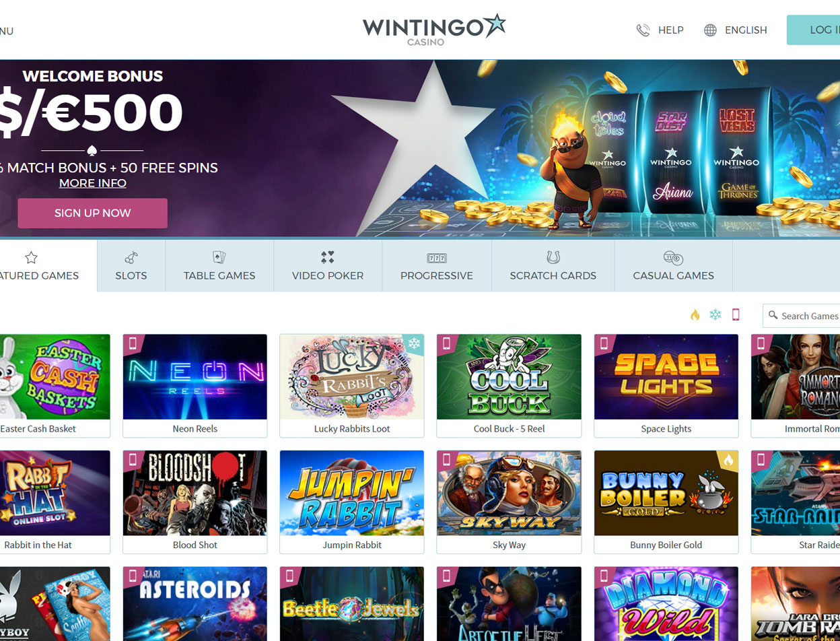
Task: Click the phone icon next to Help
Action: pos(643,30)
